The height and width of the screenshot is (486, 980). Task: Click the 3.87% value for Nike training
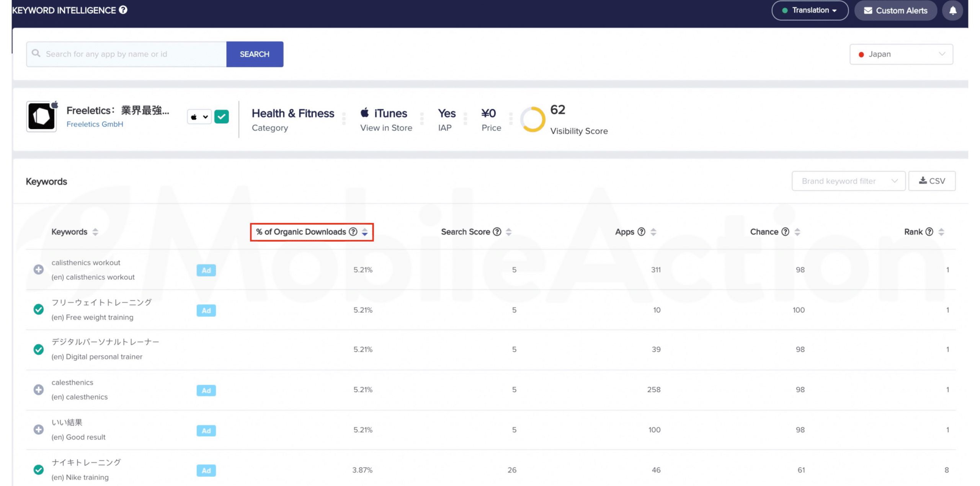[362, 470]
